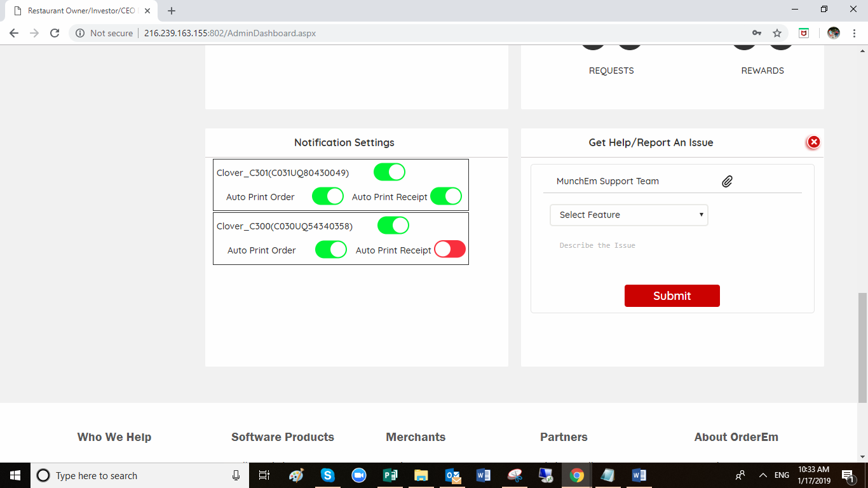868x488 pixels.
Task: Disable Auto Print Order for Clover_C301
Action: click(328, 196)
